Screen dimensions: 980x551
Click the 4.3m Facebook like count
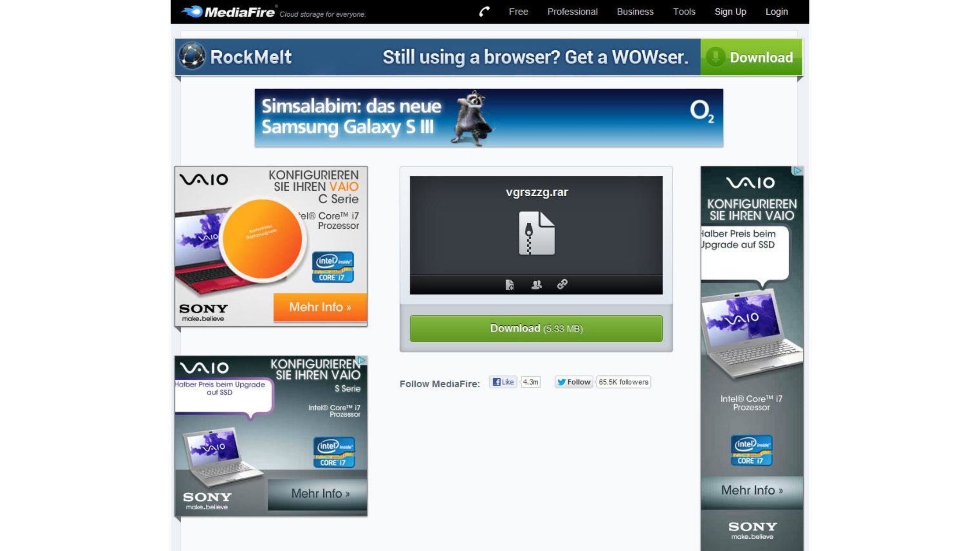pyautogui.click(x=530, y=382)
